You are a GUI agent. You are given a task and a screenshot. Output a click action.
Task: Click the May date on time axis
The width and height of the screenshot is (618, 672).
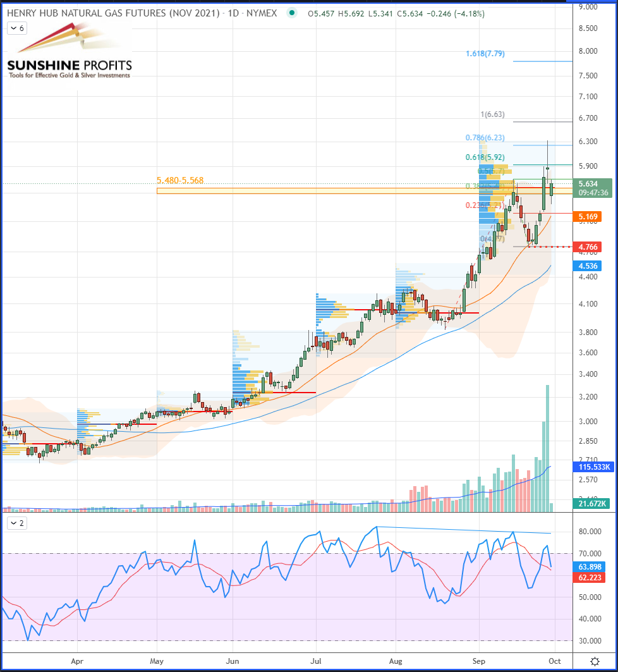(x=157, y=661)
